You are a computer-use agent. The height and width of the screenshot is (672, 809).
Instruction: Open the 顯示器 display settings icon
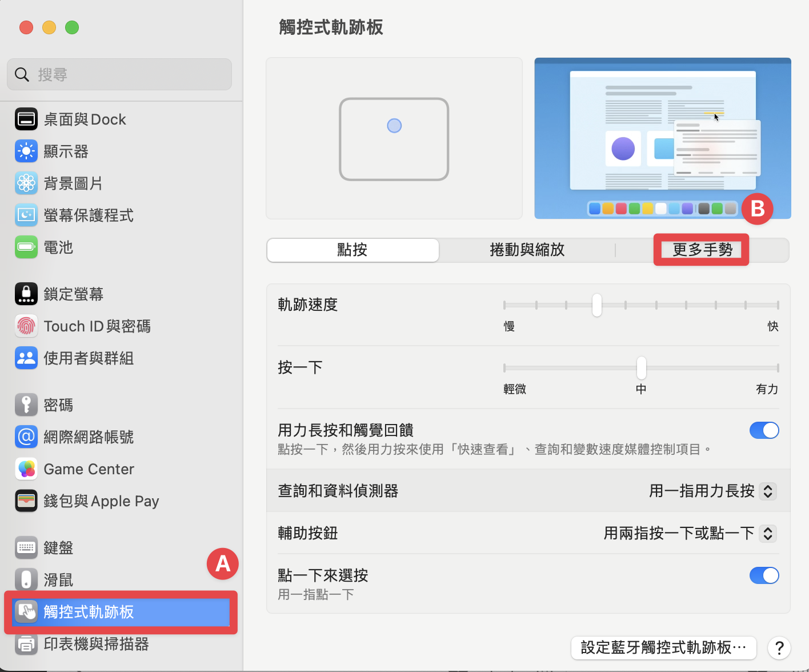coord(26,151)
